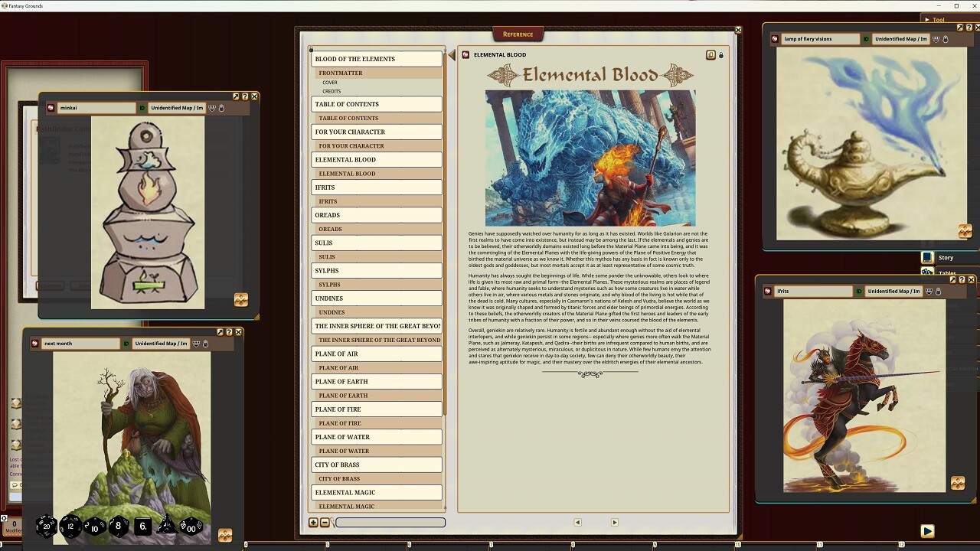Roll the d8 die at bottom left
The height and width of the screenshot is (551, 980).
pos(117,527)
